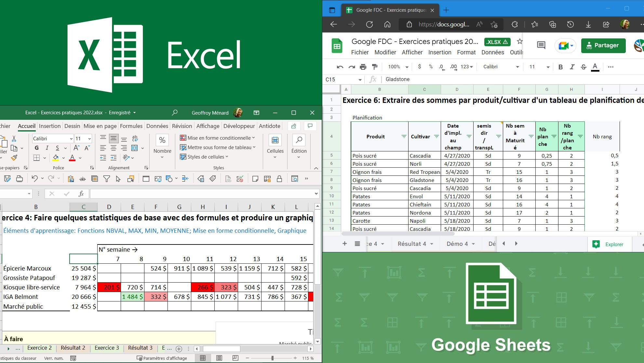Open the Formules ribbon tab
Image resolution: width=644 pixels, height=363 pixels.
click(x=131, y=126)
